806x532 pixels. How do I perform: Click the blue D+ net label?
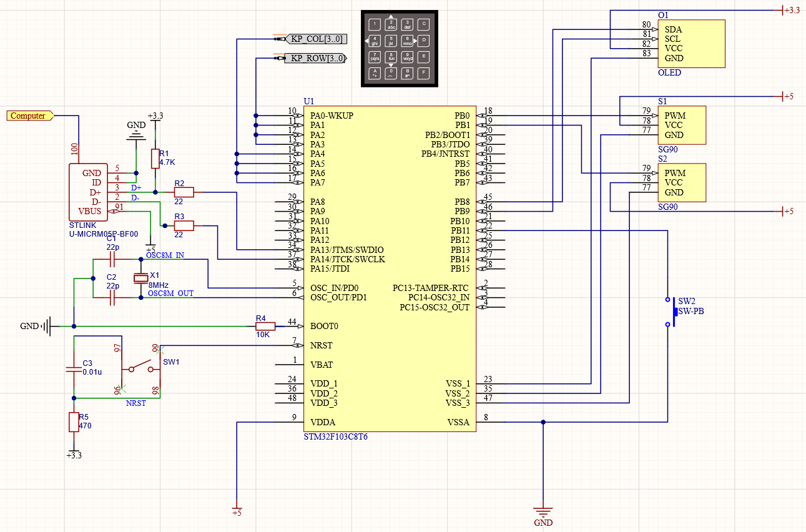(x=135, y=188)
